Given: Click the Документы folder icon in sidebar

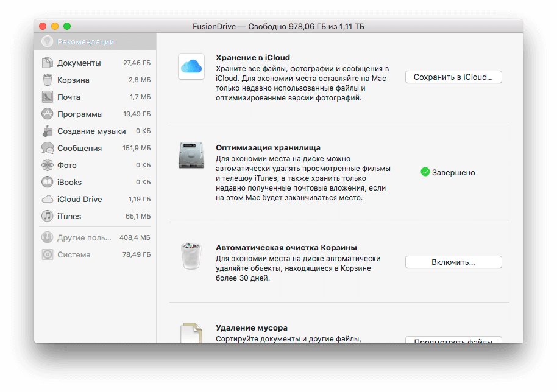Looking at the screenshot, I should click(47, 63).
